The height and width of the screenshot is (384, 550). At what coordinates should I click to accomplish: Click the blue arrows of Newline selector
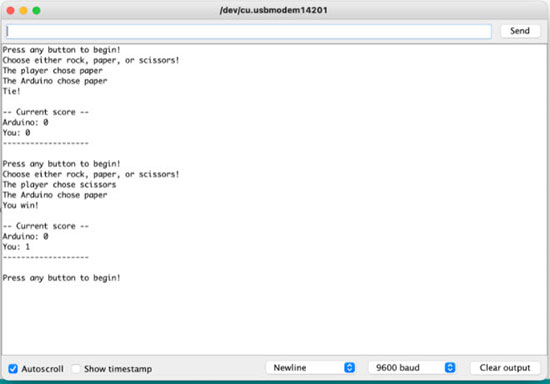[x=349, y=368]
